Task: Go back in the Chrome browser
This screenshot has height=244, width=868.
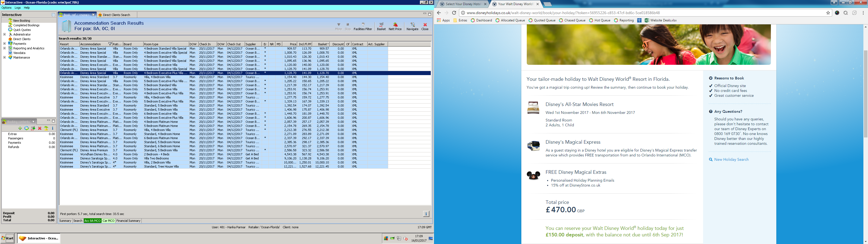Action: coord(439,13)
